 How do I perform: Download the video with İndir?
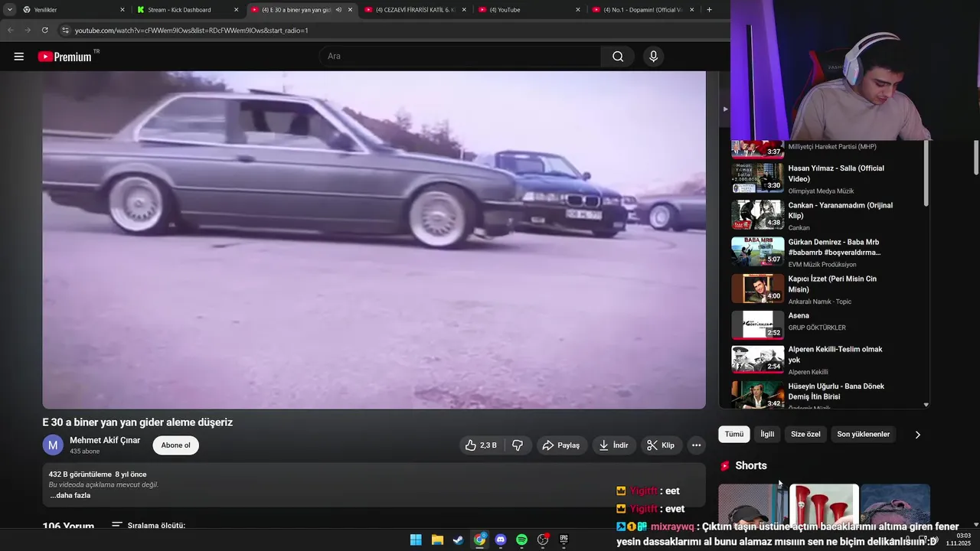614,445
